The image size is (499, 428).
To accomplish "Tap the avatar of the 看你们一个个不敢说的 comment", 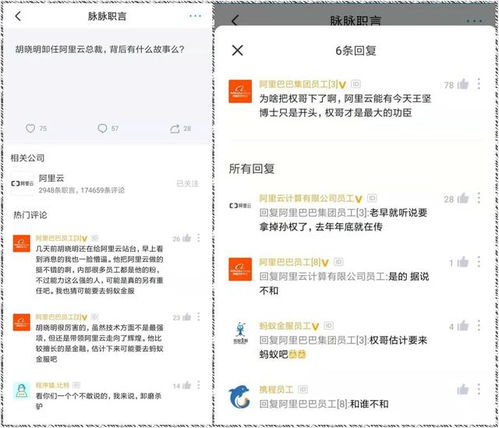I will pyautogui.click(x=21, y=390).
